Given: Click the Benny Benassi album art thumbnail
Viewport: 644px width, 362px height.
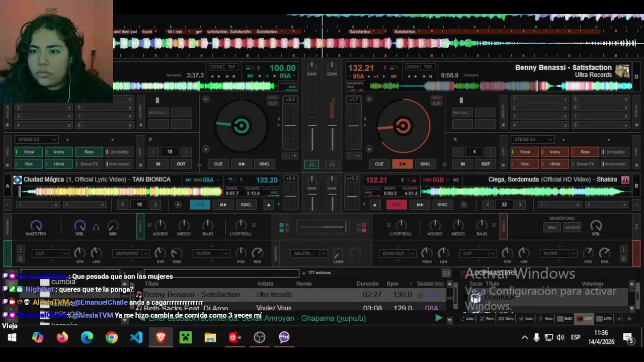Looking at the screenshot, I should pyautogui.click(x=622, y=71).
